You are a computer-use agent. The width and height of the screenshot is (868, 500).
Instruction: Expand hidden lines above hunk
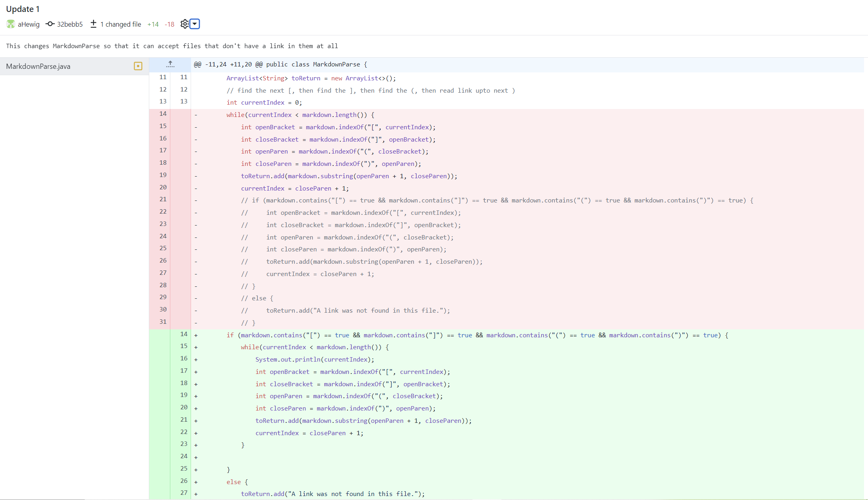170,64
